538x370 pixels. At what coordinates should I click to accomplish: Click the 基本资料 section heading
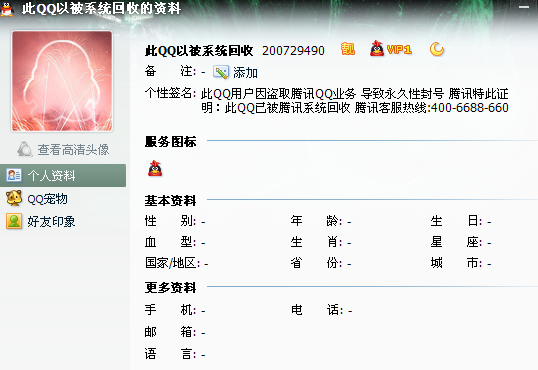(x=170, y=200)
